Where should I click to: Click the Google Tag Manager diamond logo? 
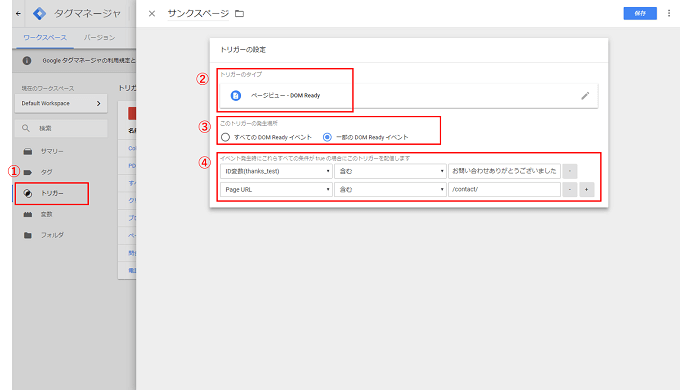[39, 13]
